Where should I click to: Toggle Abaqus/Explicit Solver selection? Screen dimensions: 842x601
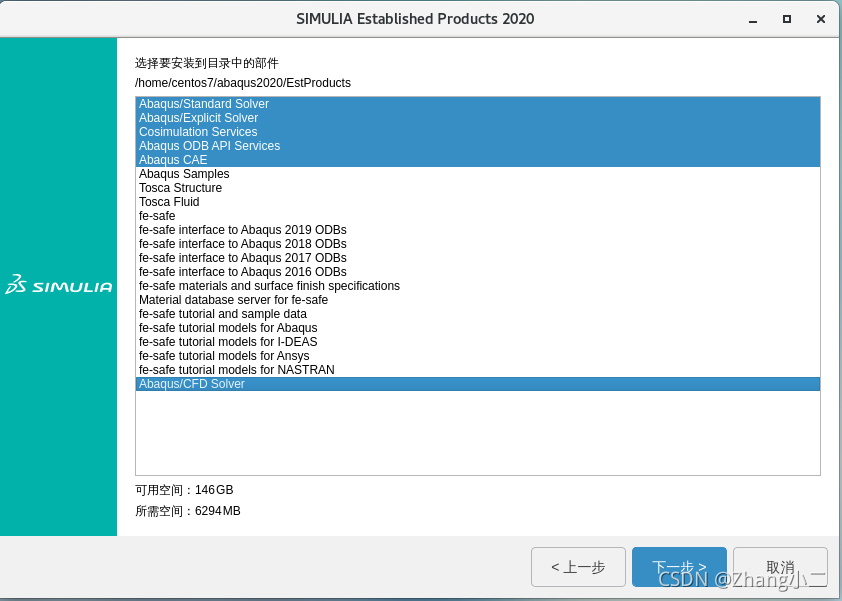[198, 118]
